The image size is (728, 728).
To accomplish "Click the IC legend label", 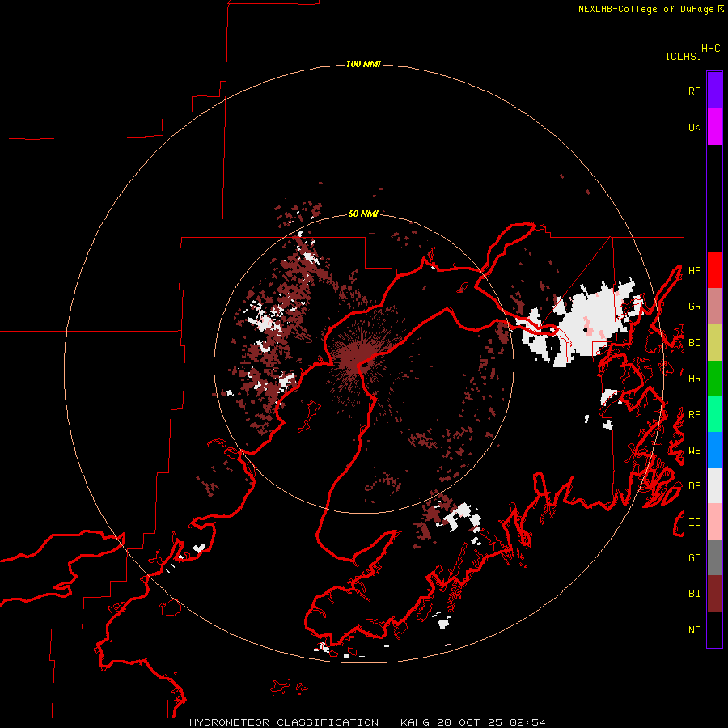I will click(x=694, y=523).
